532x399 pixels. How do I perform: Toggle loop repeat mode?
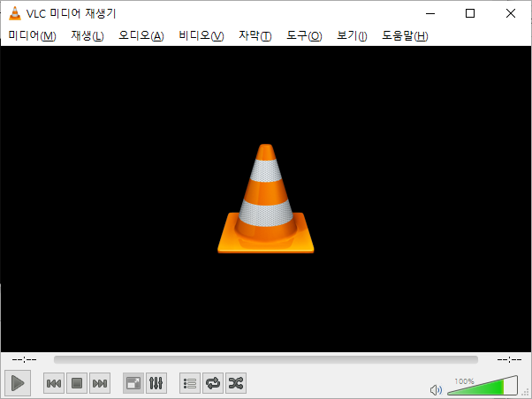click(213, 383)
